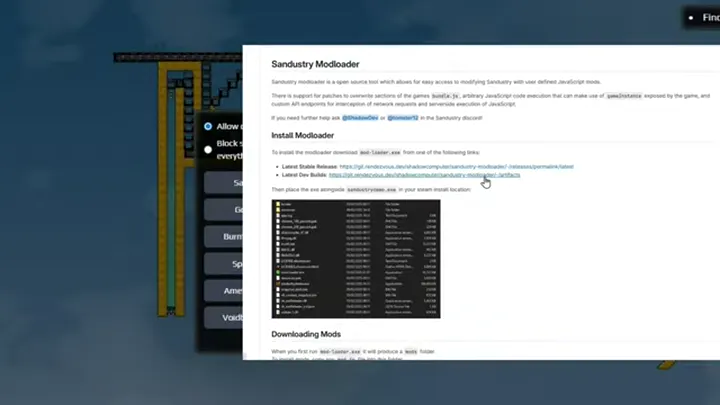The width and height of the screenshot is (720, 405).
Task: Click the @ShadowDev mention
Action: [x=360, y=118]
